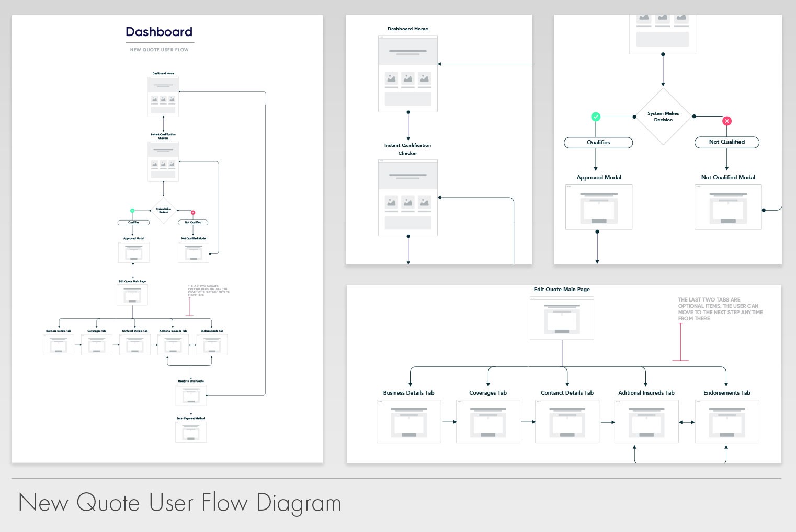Open the enlarged Not Qualified Modal wireframe
The image size is (796, 532).
click(x=728, y=207)
